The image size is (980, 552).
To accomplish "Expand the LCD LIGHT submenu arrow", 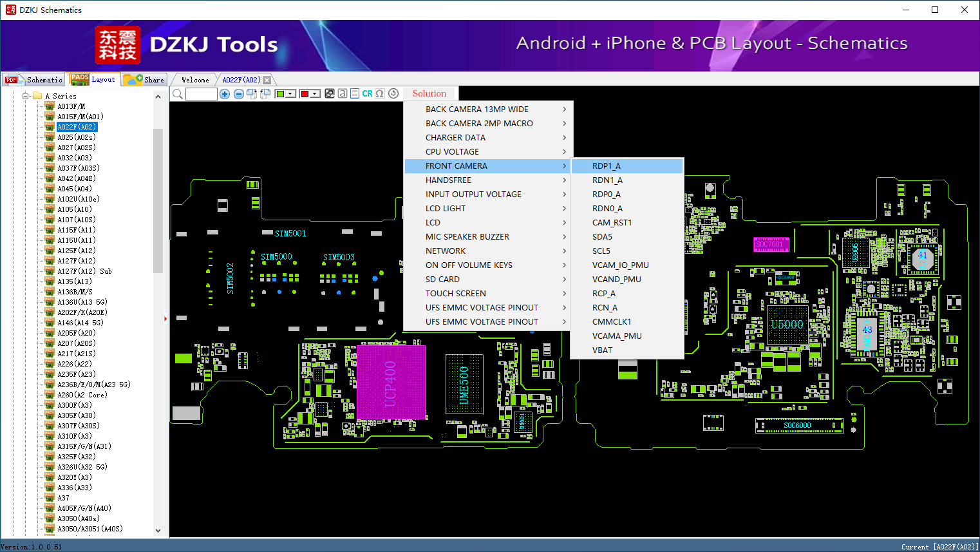I will pos(565,209).
